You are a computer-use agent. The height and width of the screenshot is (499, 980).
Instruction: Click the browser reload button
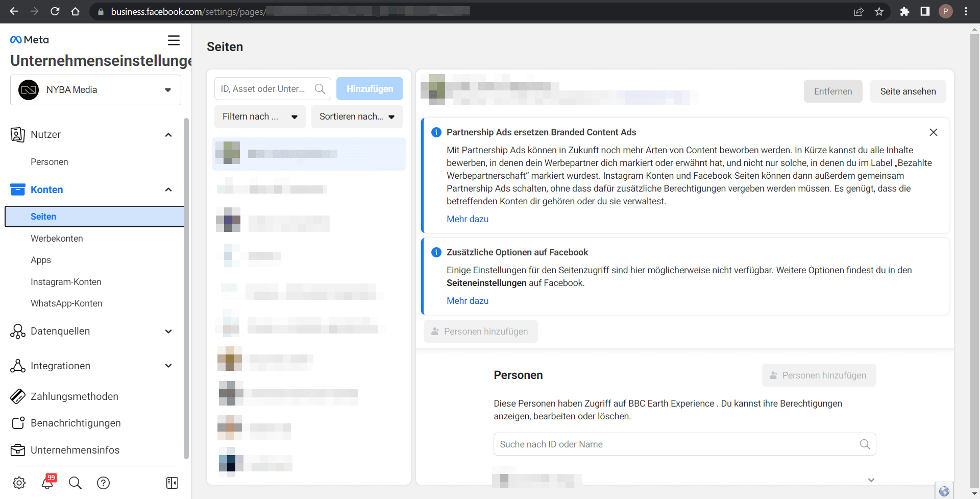click(x=55, y=11)
